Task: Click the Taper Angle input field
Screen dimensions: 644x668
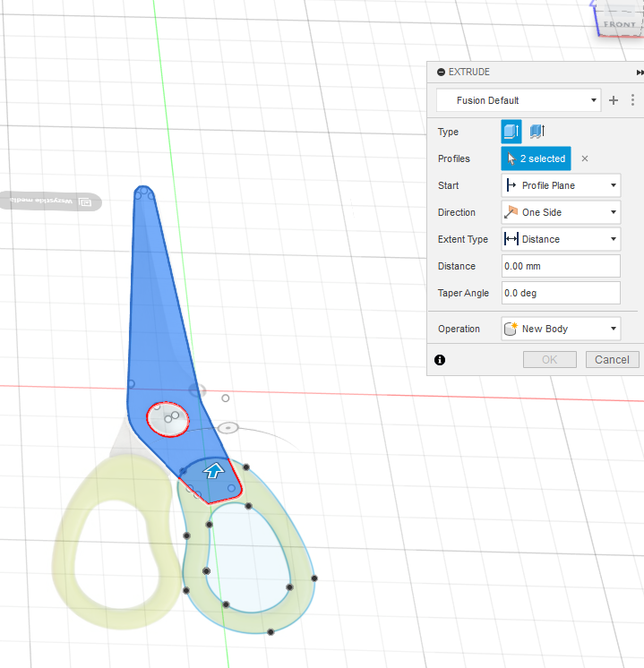Action: pos(561,293)
